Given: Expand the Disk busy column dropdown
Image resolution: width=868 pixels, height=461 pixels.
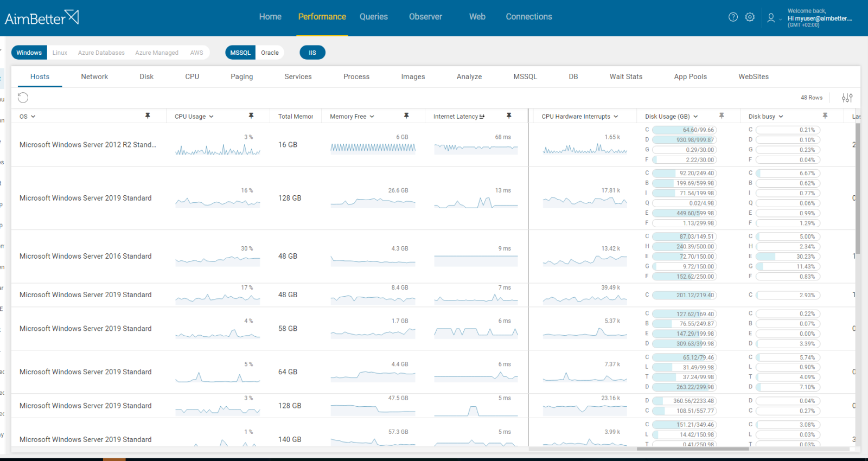Looking at the screenshot, I should [781, 117].
